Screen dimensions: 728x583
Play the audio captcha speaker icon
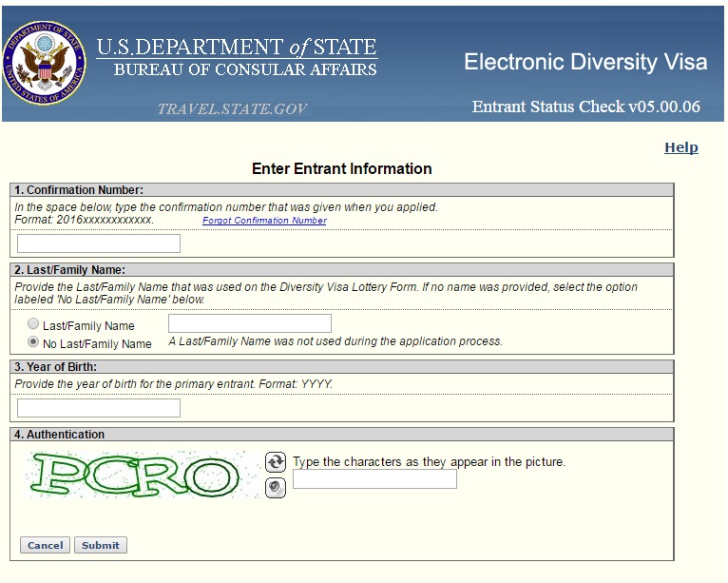275,488
